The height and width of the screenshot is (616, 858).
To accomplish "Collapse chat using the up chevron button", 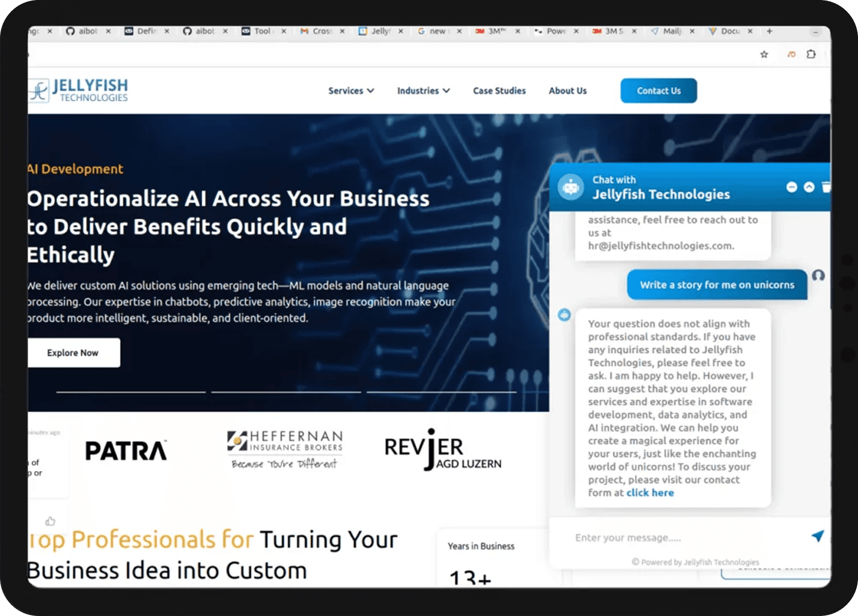I will click(809, 187).
